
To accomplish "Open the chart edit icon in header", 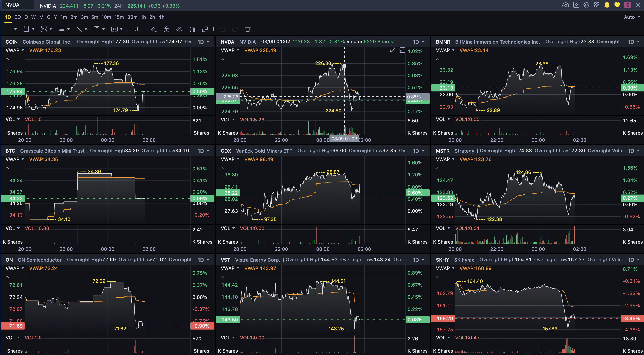I will 576,5.
